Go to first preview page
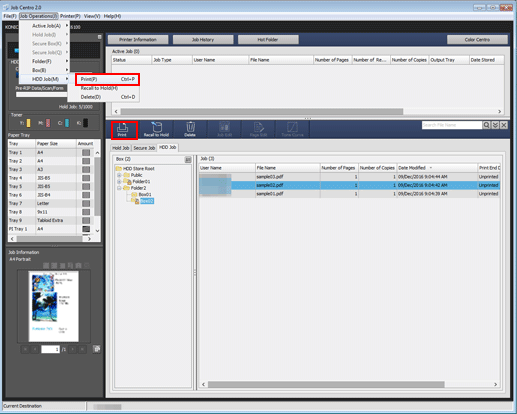Viewport: 517px width, 414px height. coord(25,349)
